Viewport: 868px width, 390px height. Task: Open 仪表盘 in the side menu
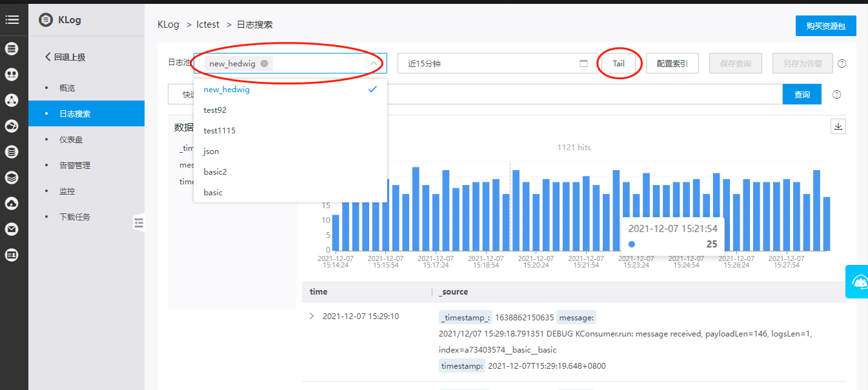(x=71, y=140)
